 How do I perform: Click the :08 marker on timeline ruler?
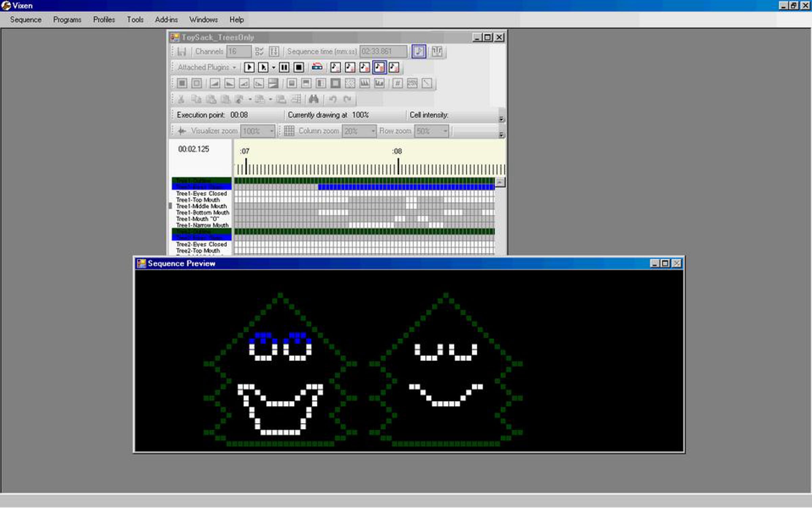pos(397,151)
